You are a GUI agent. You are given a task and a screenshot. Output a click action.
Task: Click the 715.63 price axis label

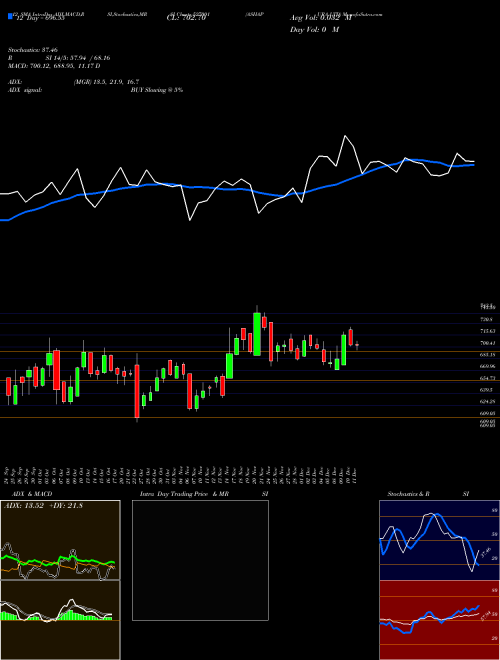487,332
